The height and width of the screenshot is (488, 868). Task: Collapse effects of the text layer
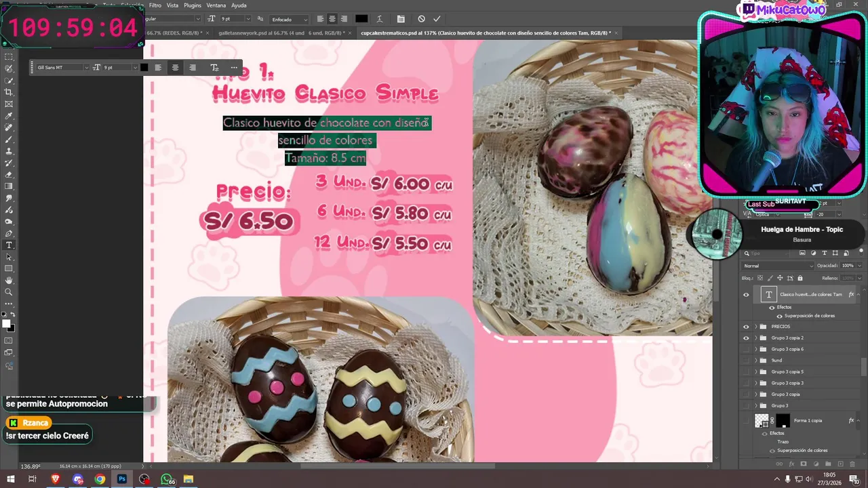[x=859, y=295]
